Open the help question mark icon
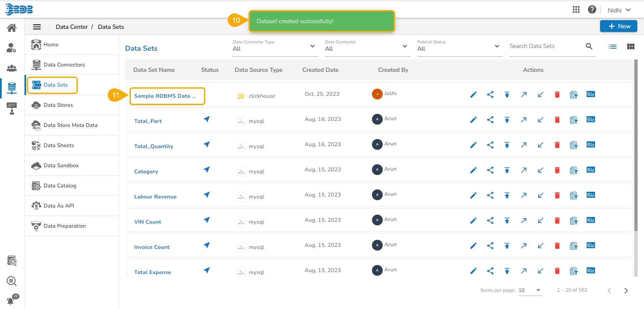The image size is (644, 309). pos(592,10)
